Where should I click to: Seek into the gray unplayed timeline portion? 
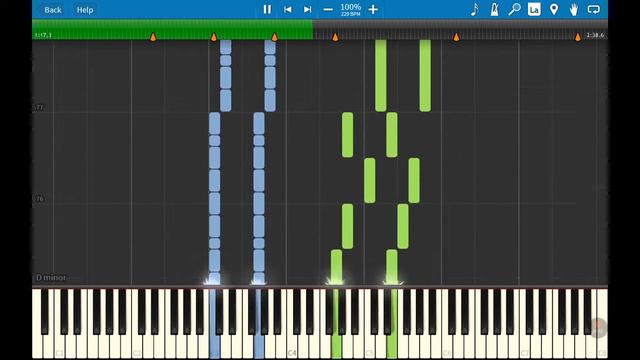460,29
